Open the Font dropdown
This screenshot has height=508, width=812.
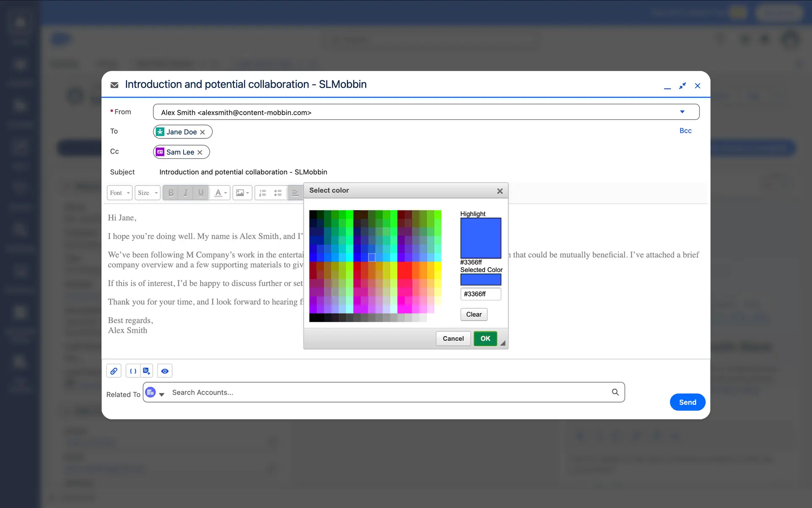click(x=120, y=193)
